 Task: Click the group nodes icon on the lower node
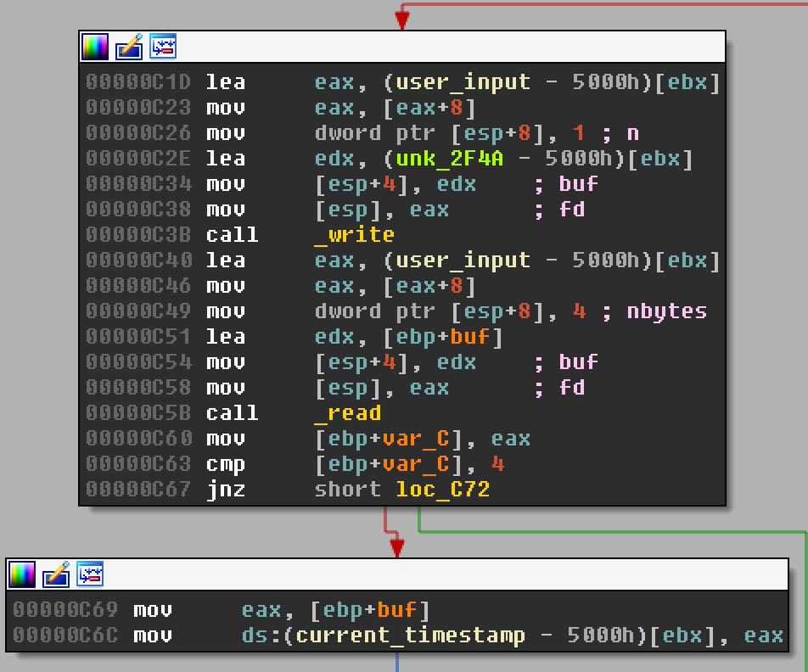[89, 574]
